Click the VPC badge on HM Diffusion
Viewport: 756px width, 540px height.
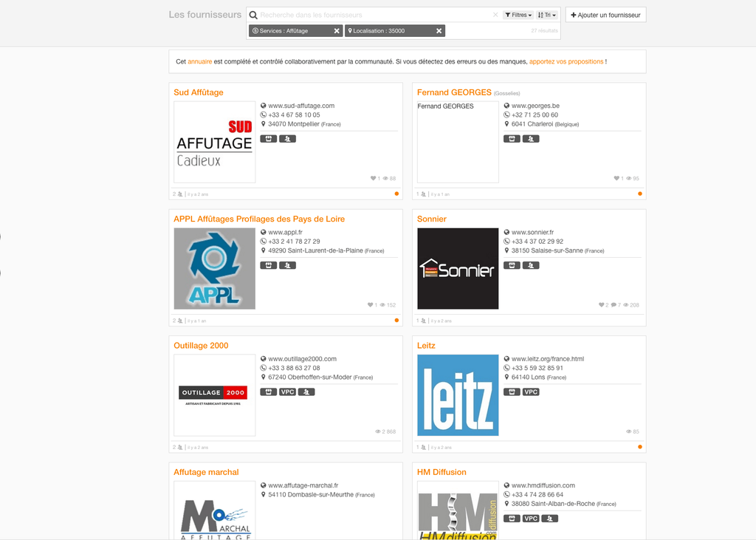point(531,519)
